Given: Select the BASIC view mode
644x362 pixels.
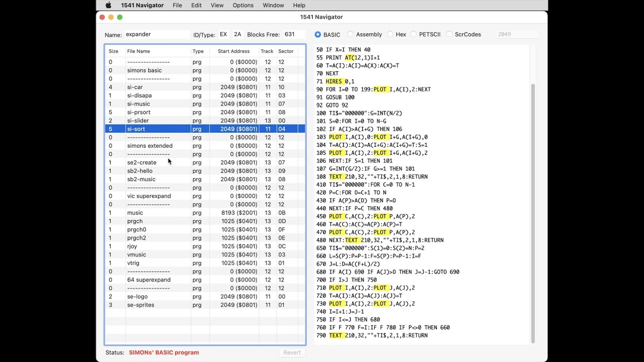Looking at the screenshot, I should point(328,35).
